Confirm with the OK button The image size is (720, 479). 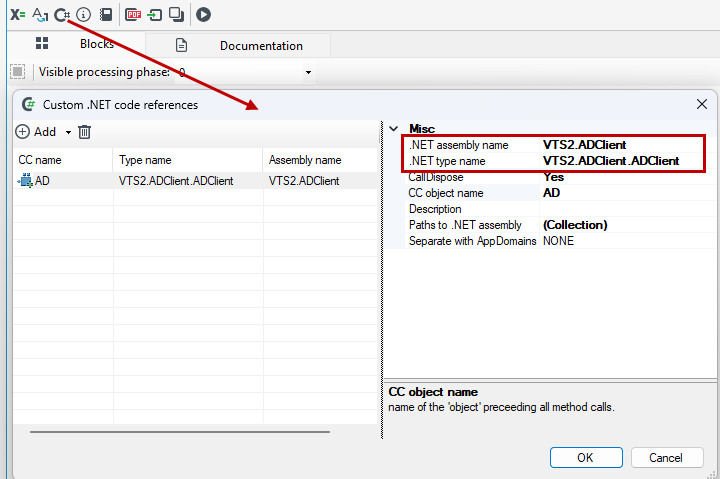586,457
